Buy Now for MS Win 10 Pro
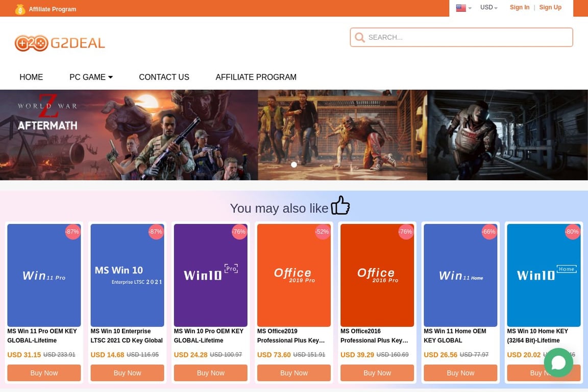This screenshot has height=392, width=588. click(x=210, y=373)
